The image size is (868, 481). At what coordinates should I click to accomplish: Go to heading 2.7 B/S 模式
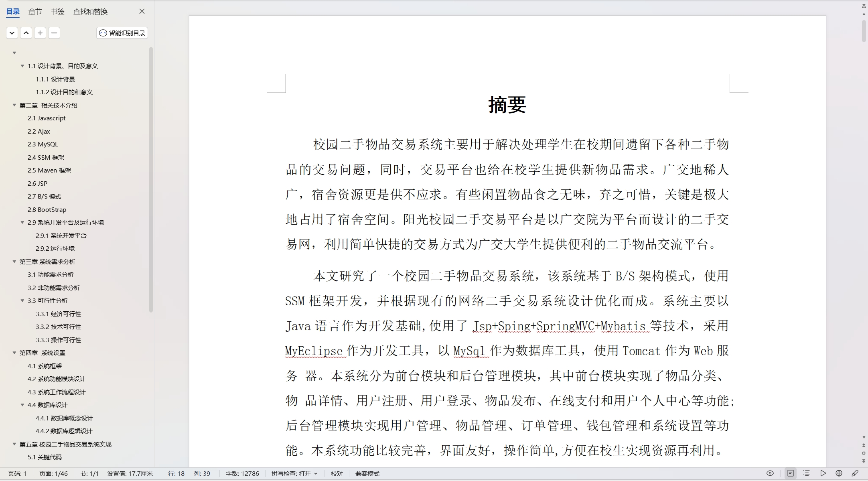click(x=44, y=196)
